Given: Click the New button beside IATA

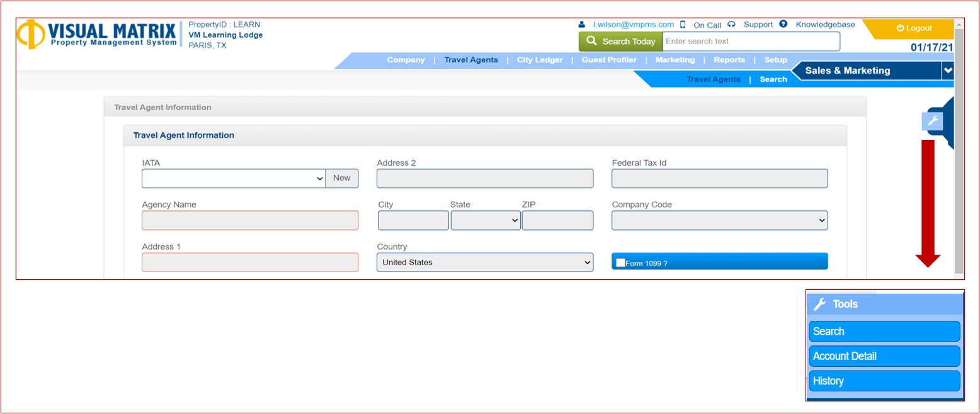Looking at the screenshot, I should [x=341, y=178].
